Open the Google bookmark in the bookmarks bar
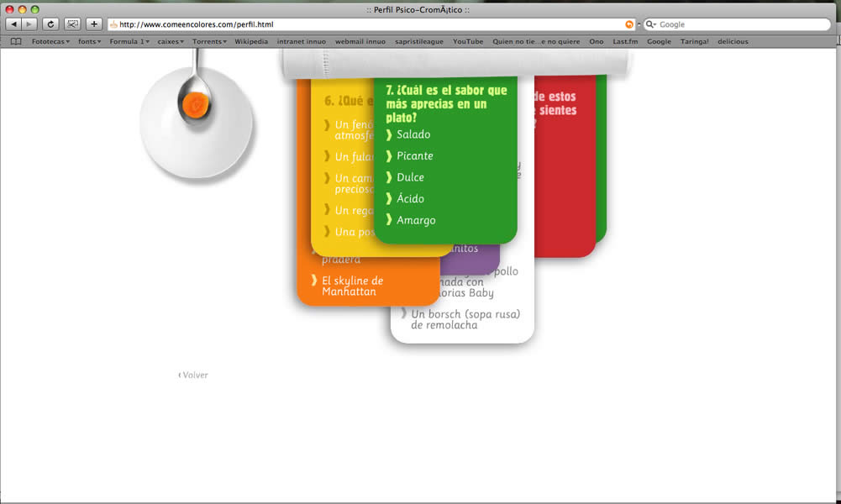 point(659,41)
